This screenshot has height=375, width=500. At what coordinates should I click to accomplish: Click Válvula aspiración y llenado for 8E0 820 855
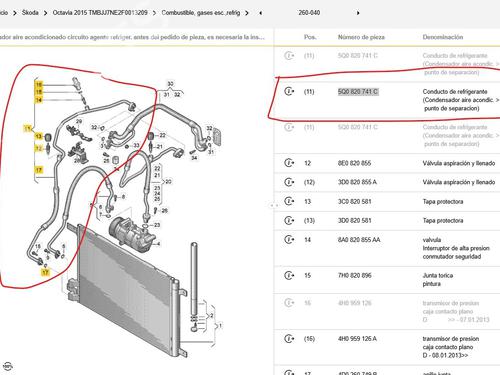(459, 163)
